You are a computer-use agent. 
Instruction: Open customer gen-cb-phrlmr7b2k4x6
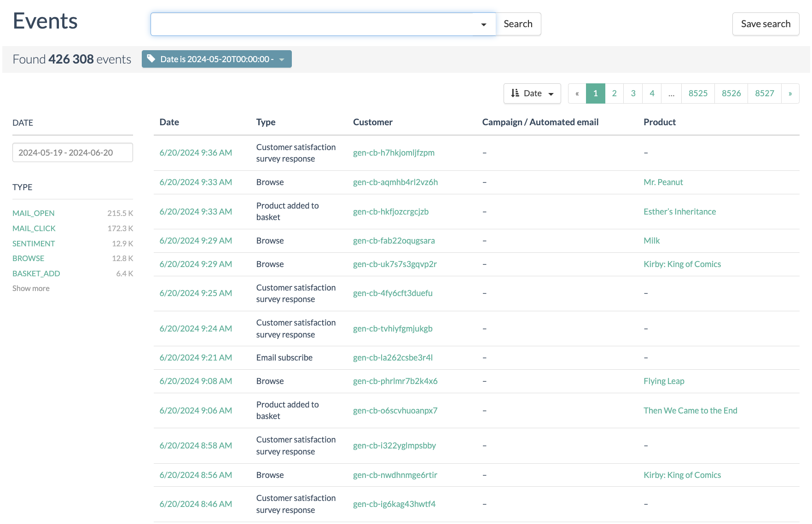(x=395, y=381)
